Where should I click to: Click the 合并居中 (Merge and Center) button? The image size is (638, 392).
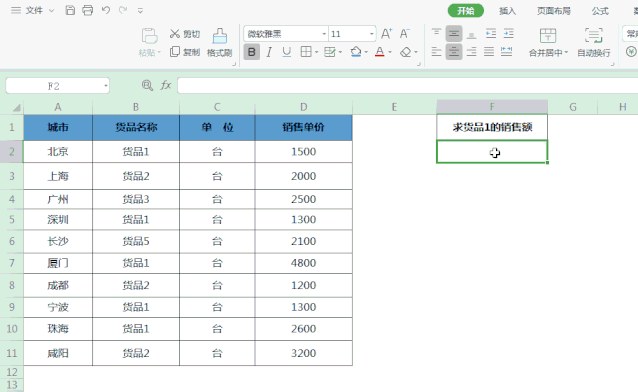pyautogui.click(x=548, y=42)
